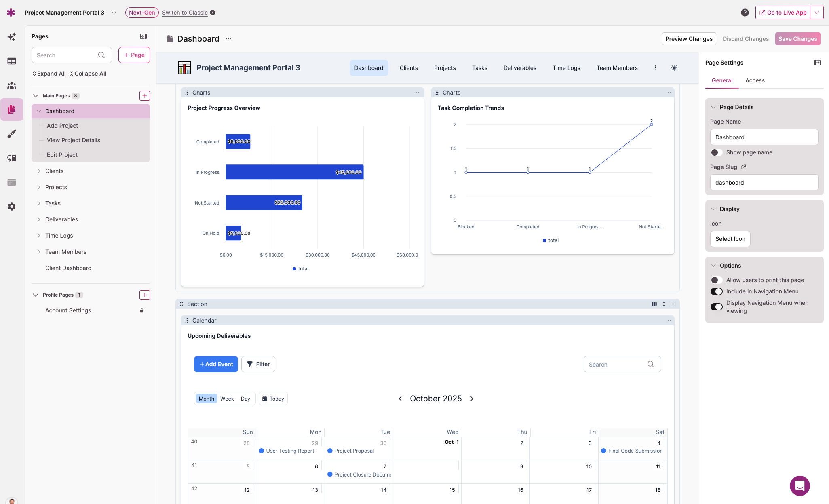Viewport: 829px width, 504px height.
Task: Select the Deliverables navigation menu item
Action: (x=520, y=68)
